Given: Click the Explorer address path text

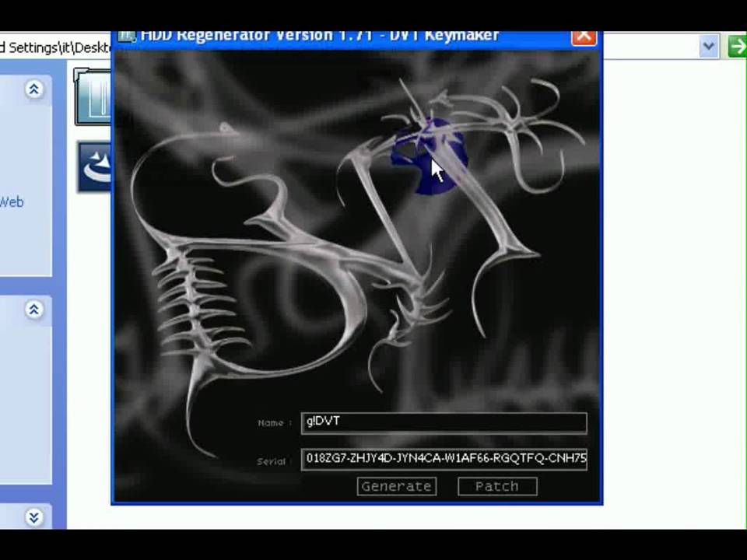Looking at the screenshot, I should (x=55, y=47).
